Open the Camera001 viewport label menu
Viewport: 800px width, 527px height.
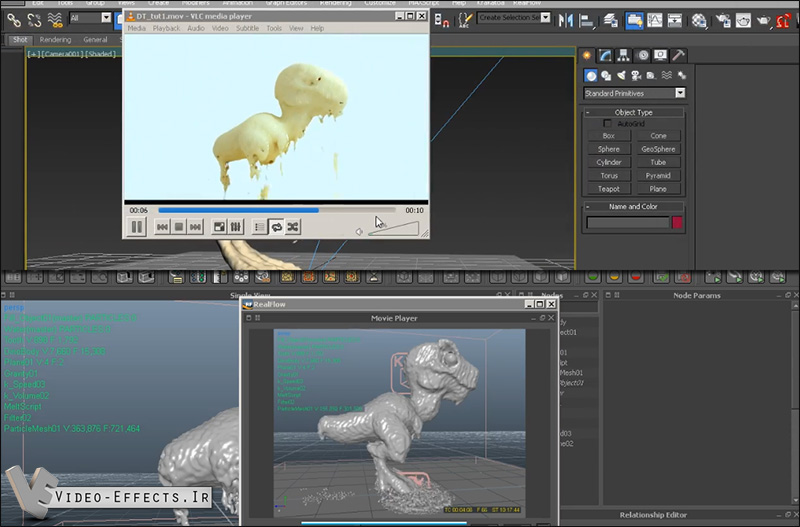coord(62,54)
